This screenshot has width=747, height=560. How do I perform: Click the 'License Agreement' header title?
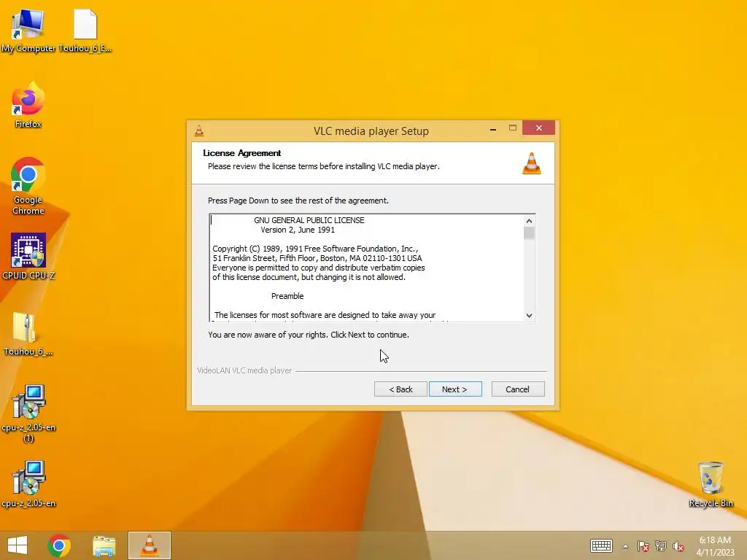coord(242,153)
